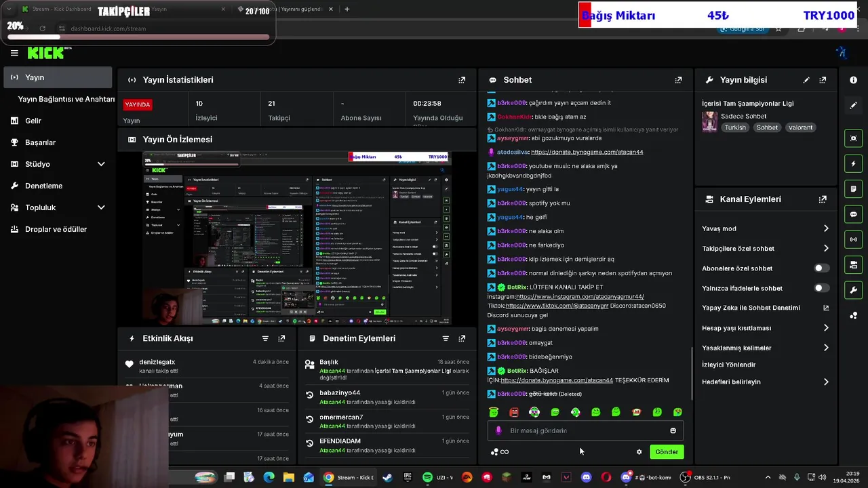Expand Yavaş mod options
The height and width of the screenshot is (488, 868).
click(x=826, y=228)
